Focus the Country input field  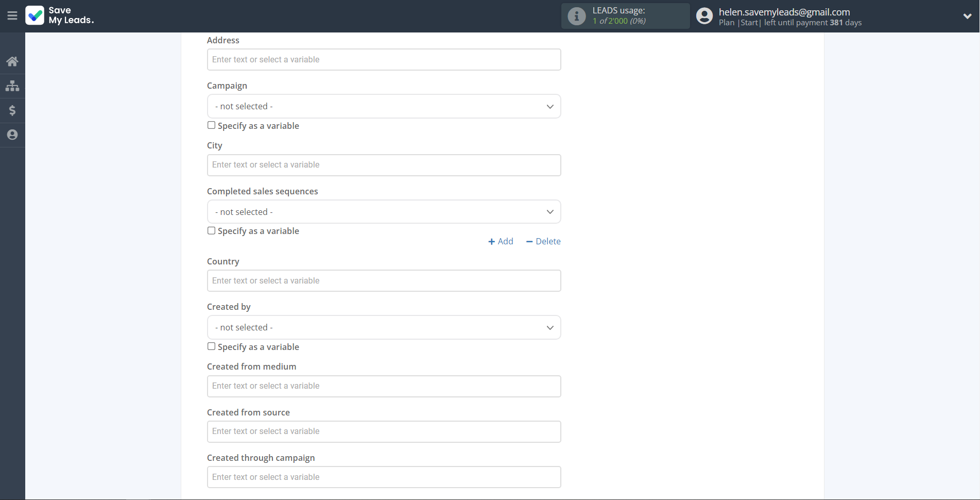[384, 281]
